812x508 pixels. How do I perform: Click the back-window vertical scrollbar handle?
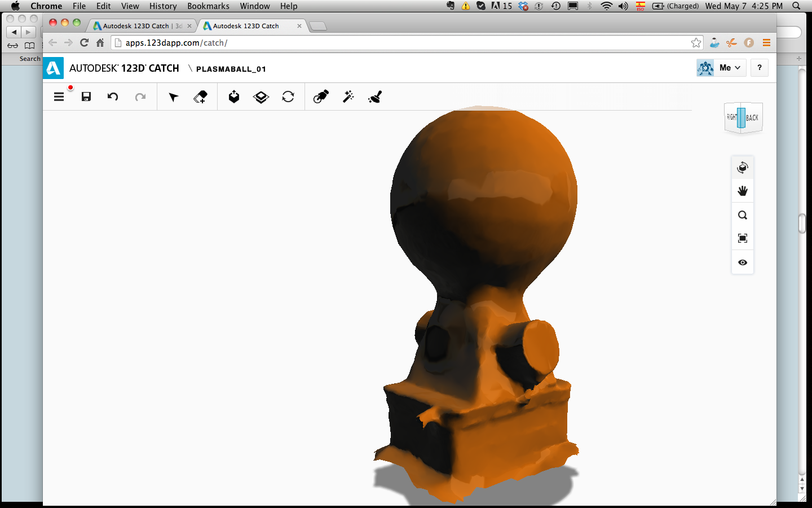pyautogui.click(x=802, y=224)
